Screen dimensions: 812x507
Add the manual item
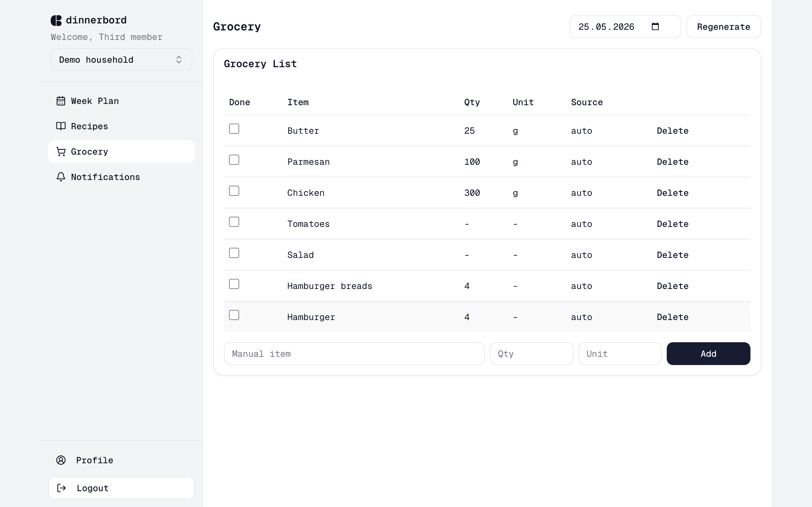(x=708, y=353)
